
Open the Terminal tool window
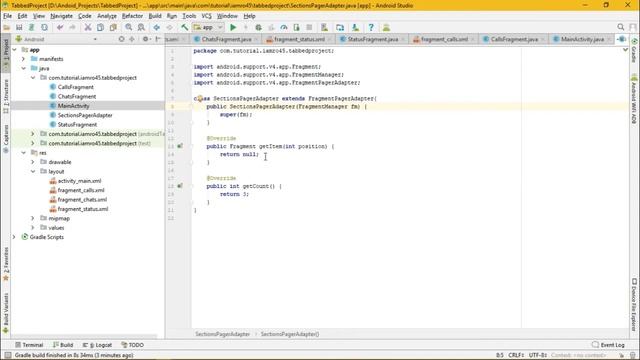click(29, 345)
